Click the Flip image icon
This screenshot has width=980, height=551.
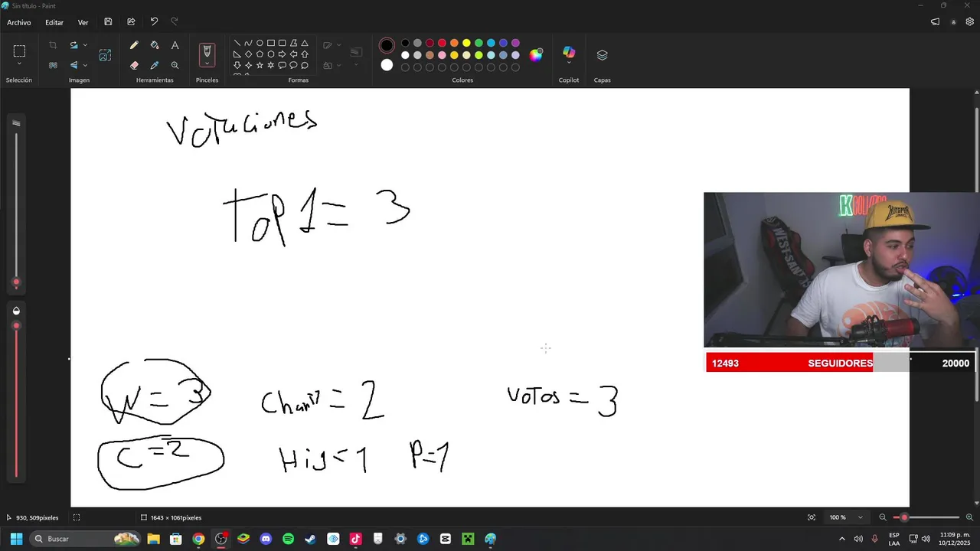73,65
